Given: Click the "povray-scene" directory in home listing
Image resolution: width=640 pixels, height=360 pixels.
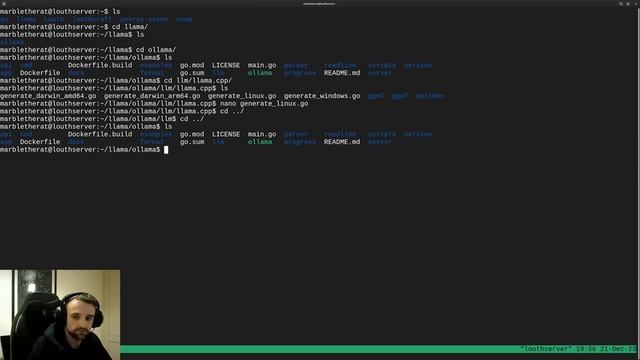Looking at the screenshot, I should [144, 19].
